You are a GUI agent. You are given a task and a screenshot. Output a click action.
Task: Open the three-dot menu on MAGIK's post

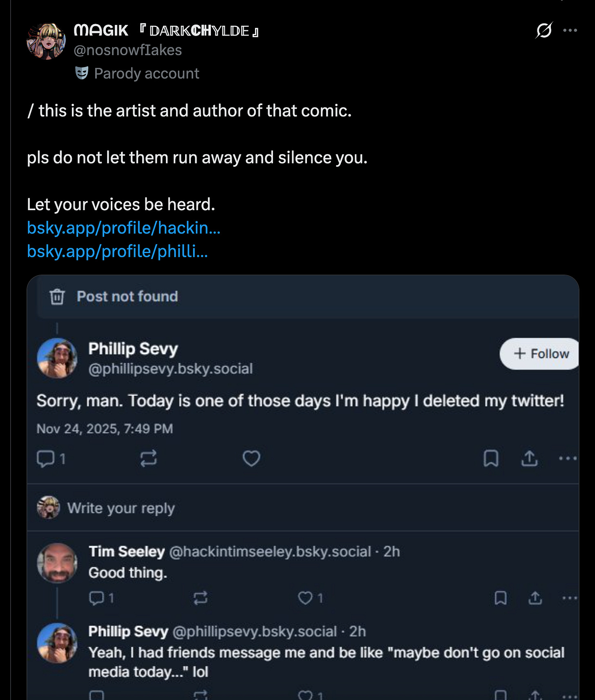pos(570,30)
